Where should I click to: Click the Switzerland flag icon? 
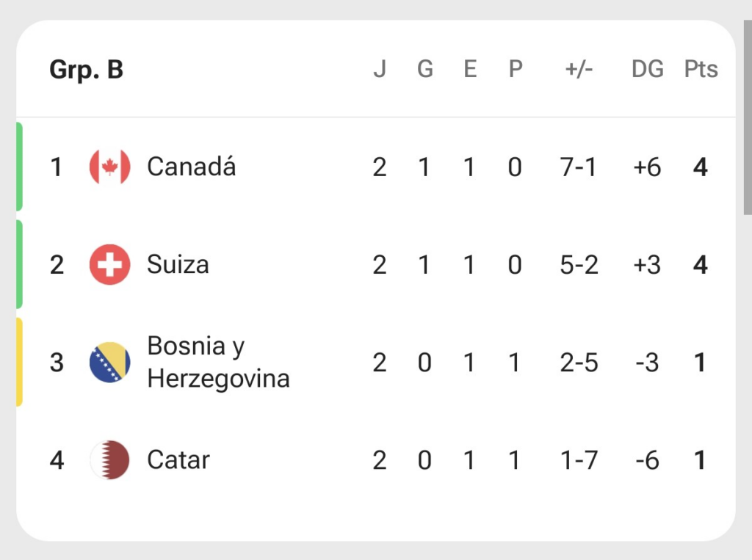pos(110,265)
